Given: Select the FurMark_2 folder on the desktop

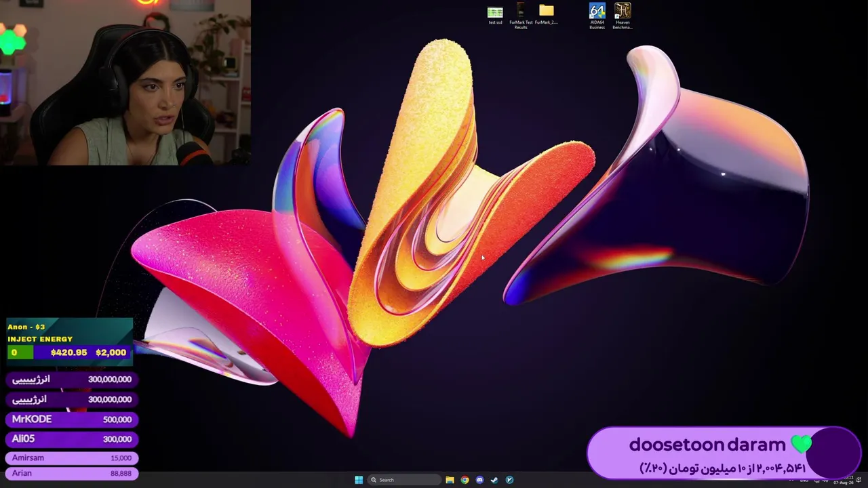Looking at the screenshot, I should point(546,14).
